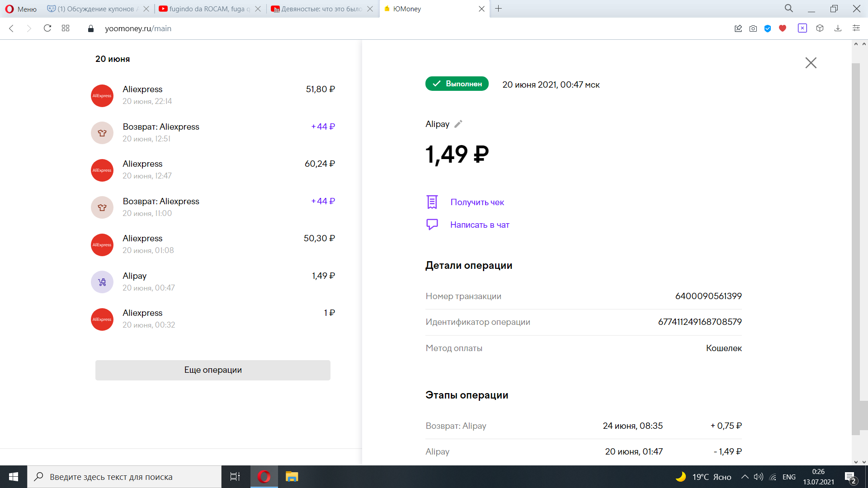Click the volume icon in system tray
Viewport: 868px width, 488px height.
click(x=759, y=477)
